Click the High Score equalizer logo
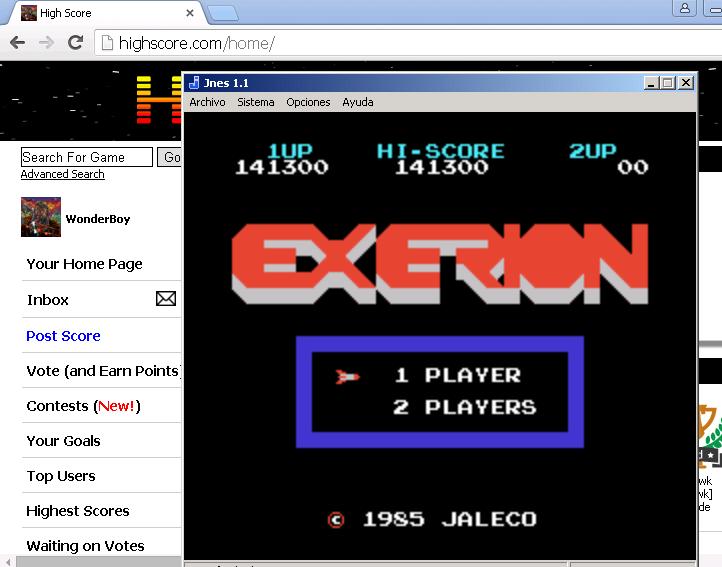722x567 pixels. pos(159,100)
